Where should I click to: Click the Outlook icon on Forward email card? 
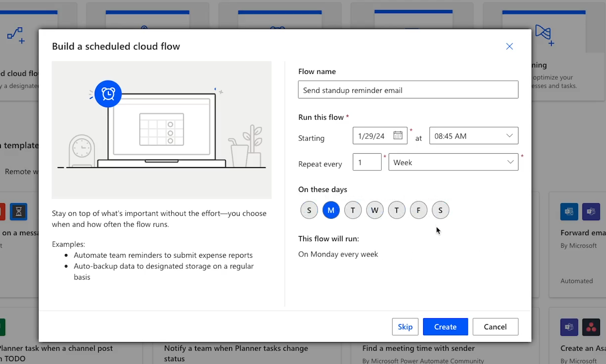click(569, 211)
